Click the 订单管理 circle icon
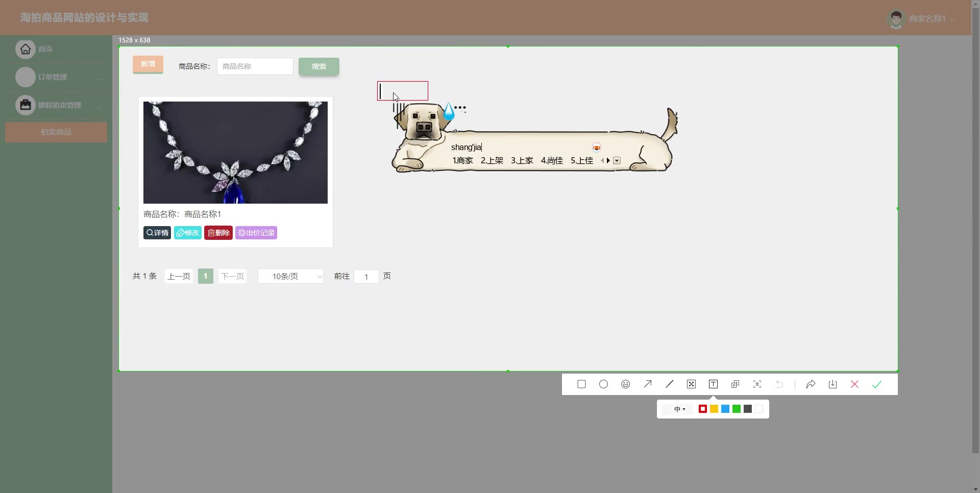980x493 pixels. tap(26, 77)
